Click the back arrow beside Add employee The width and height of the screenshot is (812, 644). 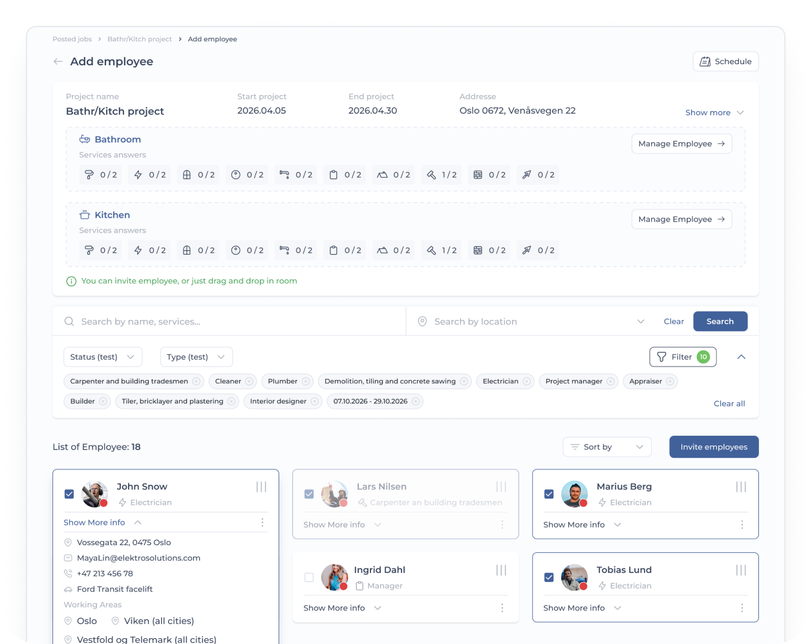(x=58, y=61)
